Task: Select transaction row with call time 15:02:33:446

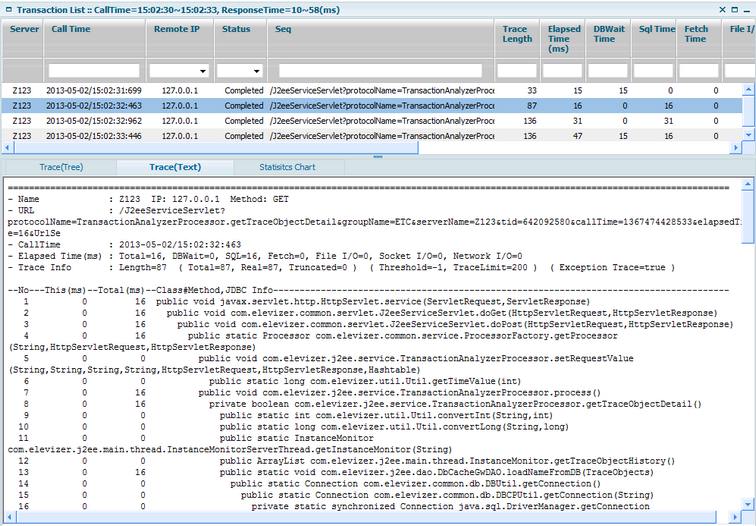Action: [371, 136]
